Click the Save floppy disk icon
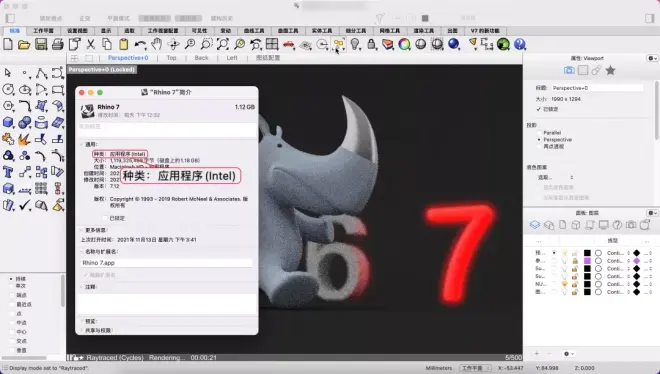660x374 pixels. (41, 44)
